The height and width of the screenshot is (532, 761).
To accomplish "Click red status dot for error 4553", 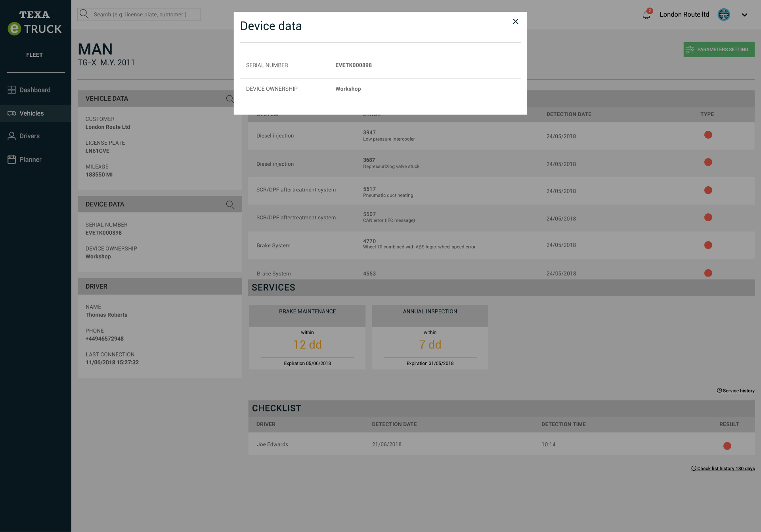I will pyautogui.click(x=708, y=273).
